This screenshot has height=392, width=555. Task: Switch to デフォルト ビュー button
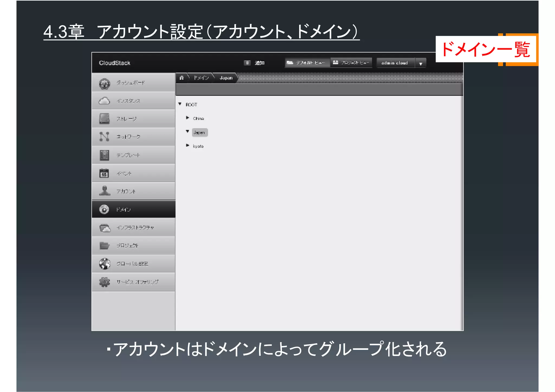(307, 63)
